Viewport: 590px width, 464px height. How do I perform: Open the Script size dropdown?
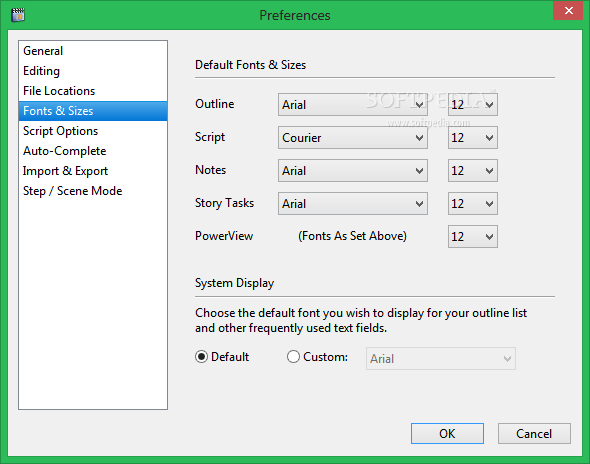[x=473, y=138]
